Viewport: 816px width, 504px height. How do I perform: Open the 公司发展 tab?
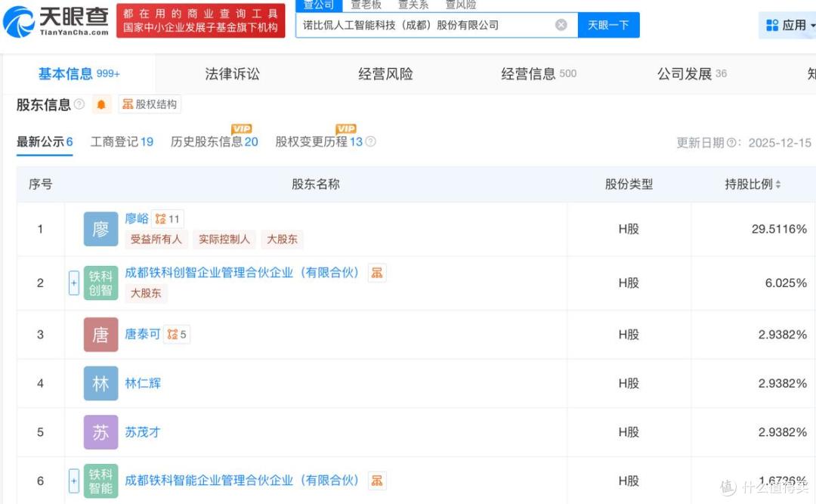691,74
